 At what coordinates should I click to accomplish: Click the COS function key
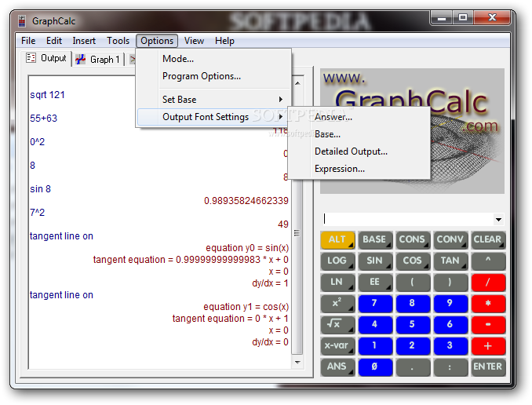413,261
